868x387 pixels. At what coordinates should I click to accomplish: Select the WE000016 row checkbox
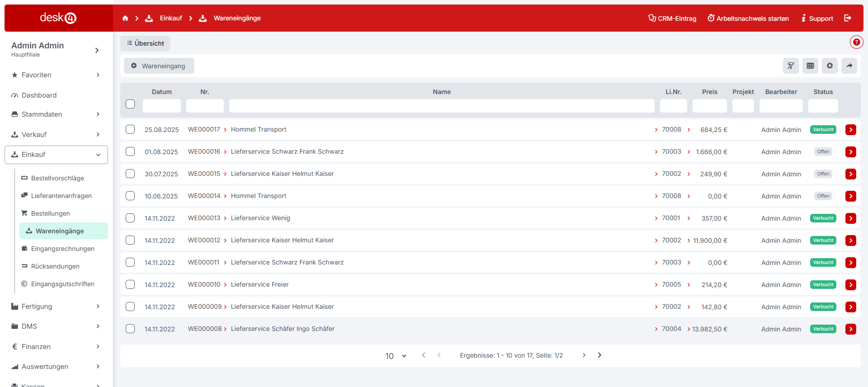[130, 151]
